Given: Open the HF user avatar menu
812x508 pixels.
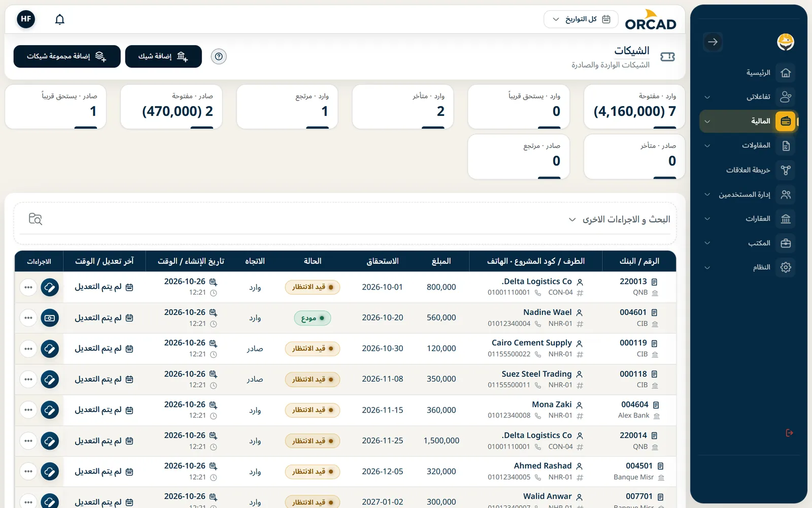Looking at the screenshot, I should point(26,19).
